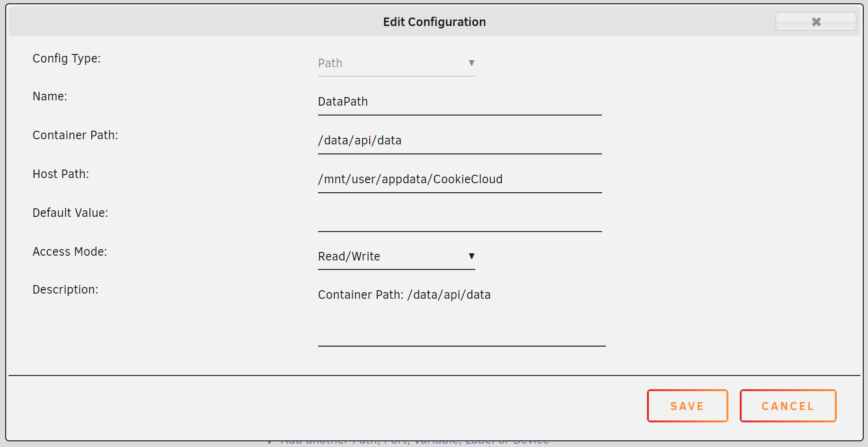This screenshot has width=868, height=447.
Task: Click the Config Type dropdown arrow
Action: pos(471,63)
